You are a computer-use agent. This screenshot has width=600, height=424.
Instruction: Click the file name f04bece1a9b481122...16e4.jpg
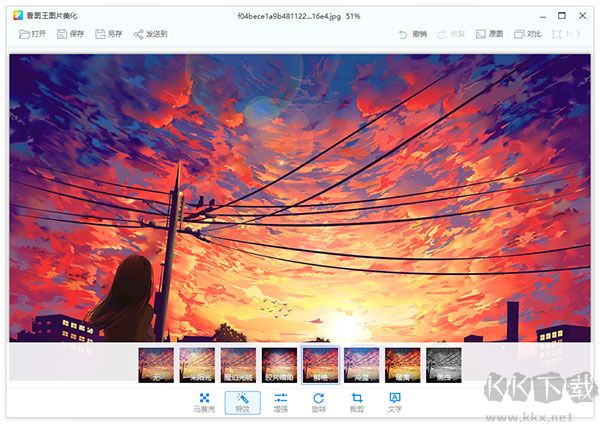[x=289, y=16]
